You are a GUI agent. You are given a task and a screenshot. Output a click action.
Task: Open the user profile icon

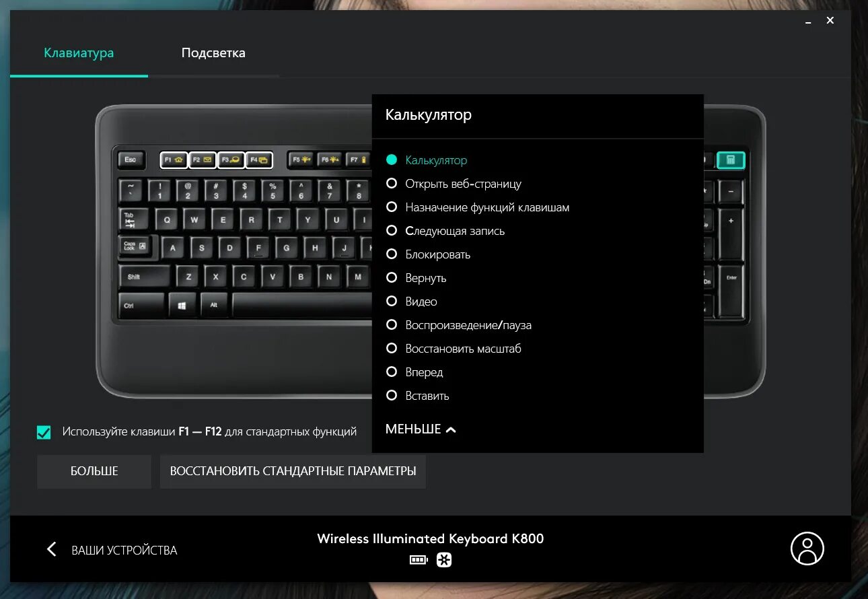point(807,549)
